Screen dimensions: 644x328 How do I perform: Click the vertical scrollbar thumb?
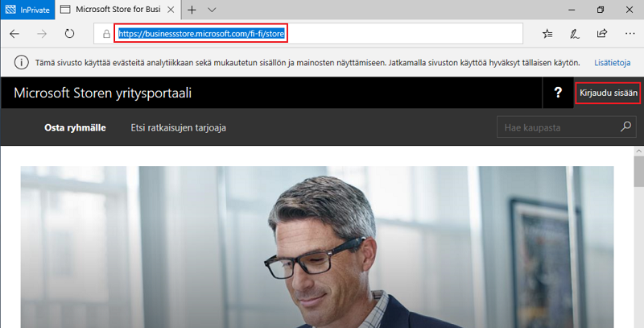tap(638, 171)
